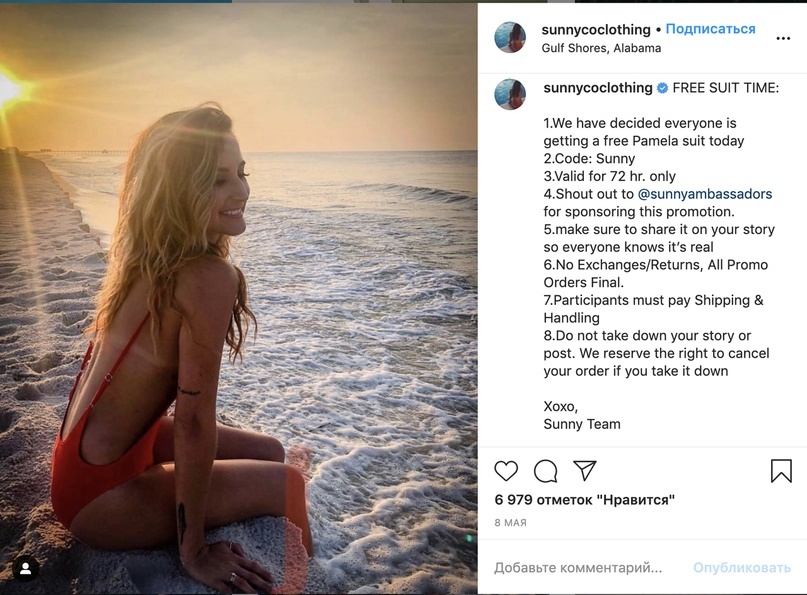This screenshot has width=807, height=595.
Task: Click sunnycoclothing username in the caption
Action: (x=597, y=88)
